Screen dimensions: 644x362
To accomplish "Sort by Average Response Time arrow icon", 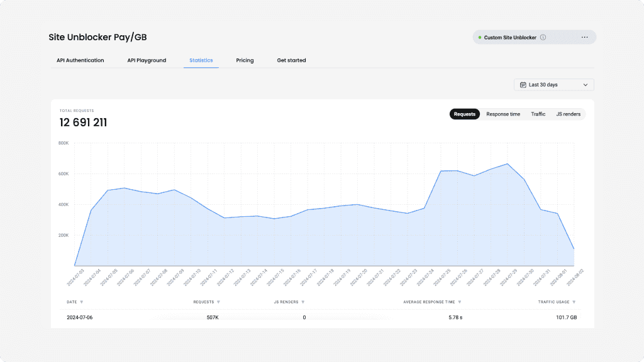I will (x=460, y=302).
